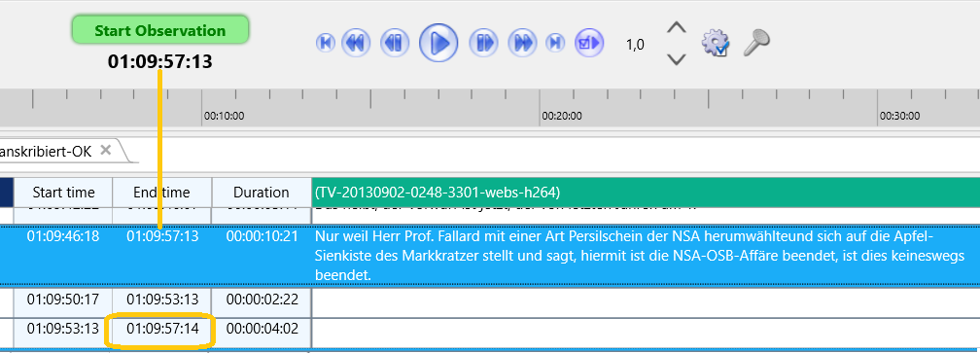Viewport: 980px width, 353px height.
Task: Click the 00:20:00 mark on the timeline
Action: click(562, 116)
